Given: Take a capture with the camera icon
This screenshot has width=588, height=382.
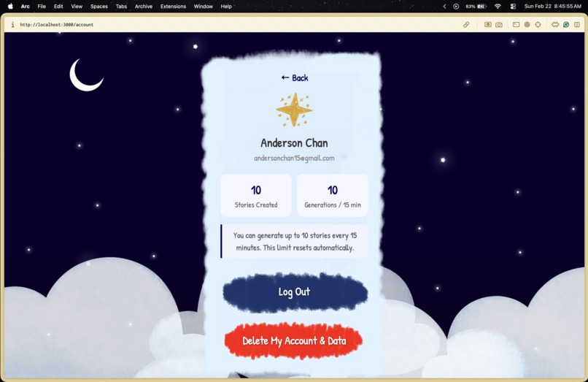Looking at the screenshot, I should point(499,24).
